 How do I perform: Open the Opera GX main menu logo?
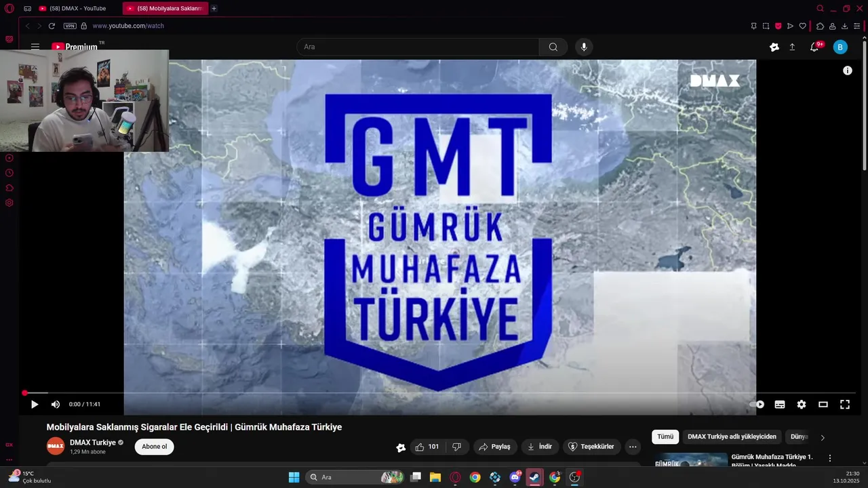point(9,9)
